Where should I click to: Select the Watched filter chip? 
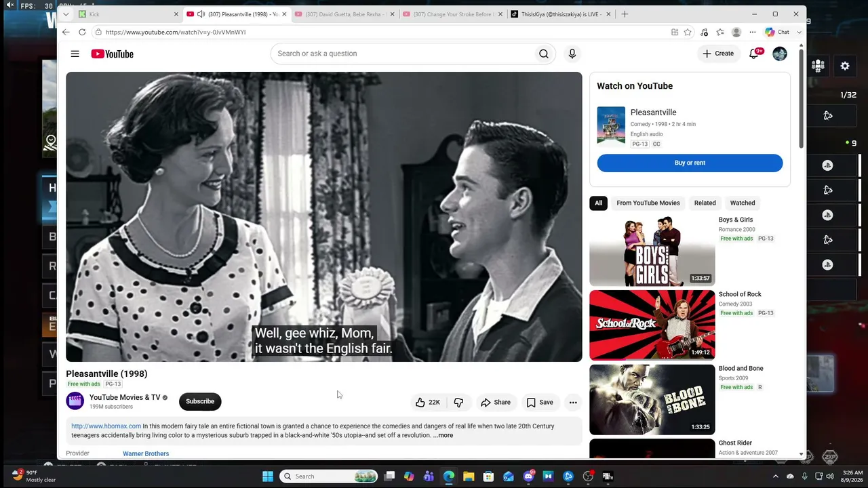point(743,203)
